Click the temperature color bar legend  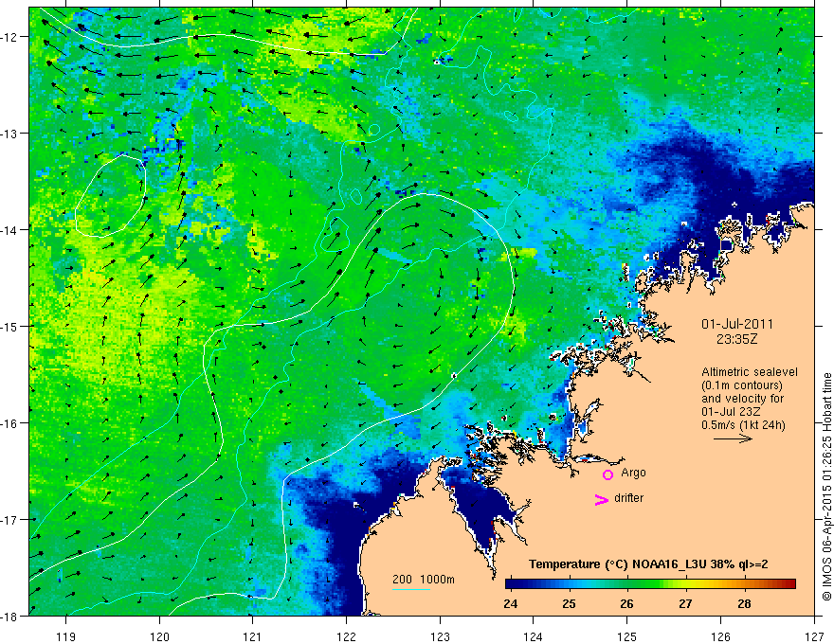click(650, 584)
